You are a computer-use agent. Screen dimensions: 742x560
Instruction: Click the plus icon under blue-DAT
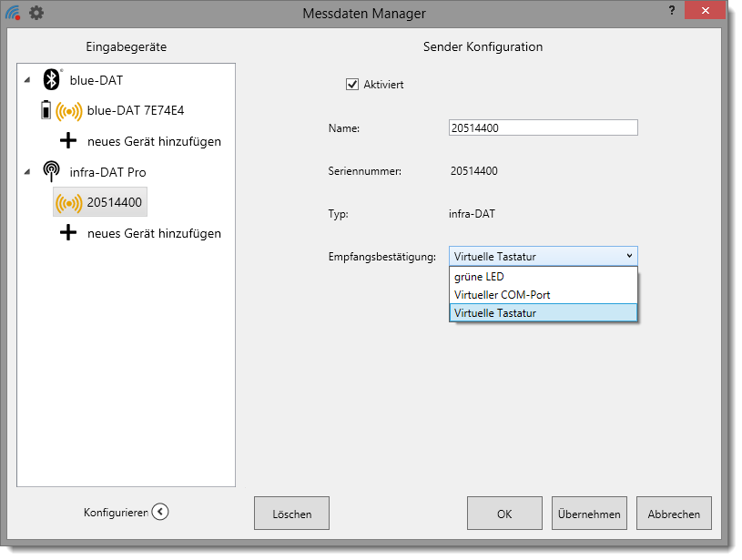[67, 141]
